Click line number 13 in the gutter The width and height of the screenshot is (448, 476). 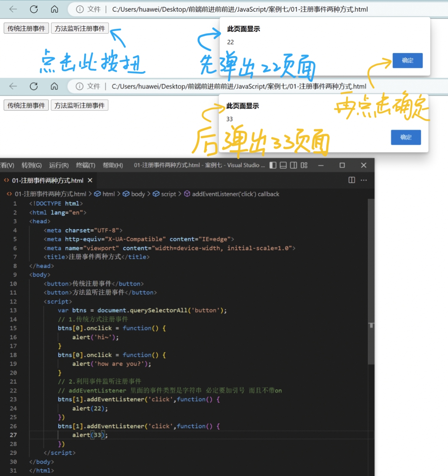tap(13, 310)
